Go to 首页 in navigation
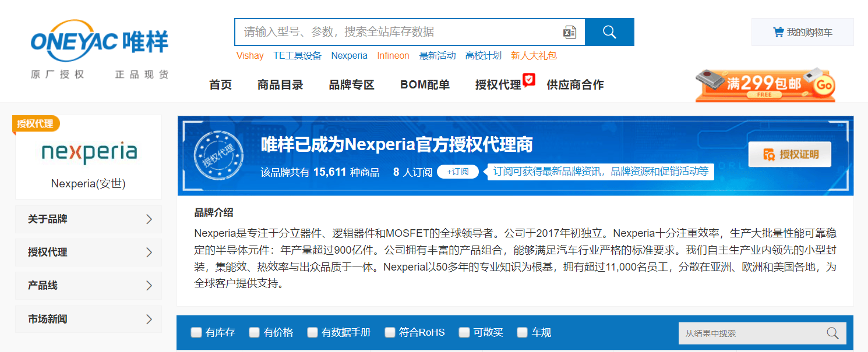Screen dimensions: 868x352 [x=221, y=85]
